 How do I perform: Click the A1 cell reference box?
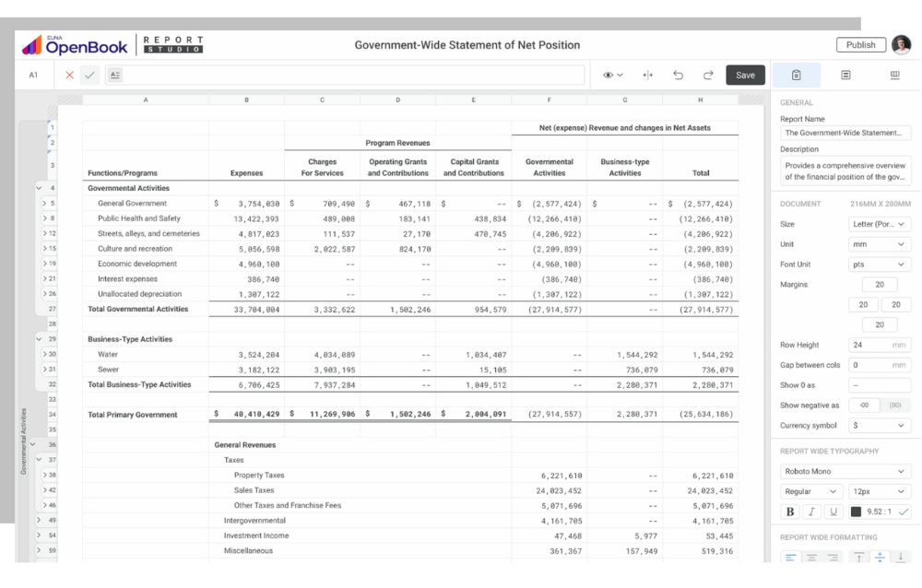click(x=33, y=76)
